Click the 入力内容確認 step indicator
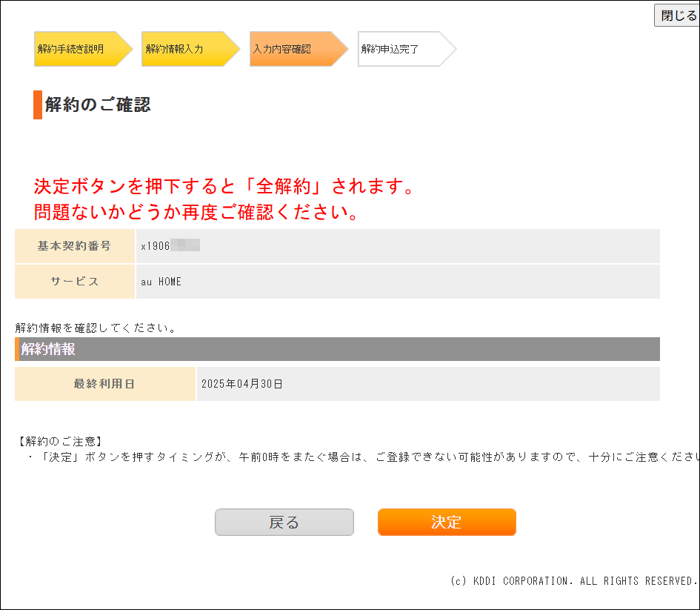The height and width of the screenshot is (610, 700). [292, 49]
